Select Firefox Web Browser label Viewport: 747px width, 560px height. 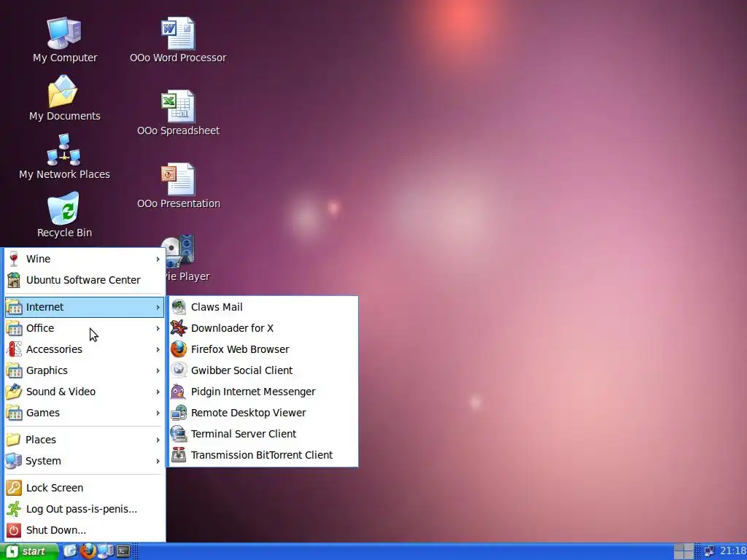tap(239, 349)
